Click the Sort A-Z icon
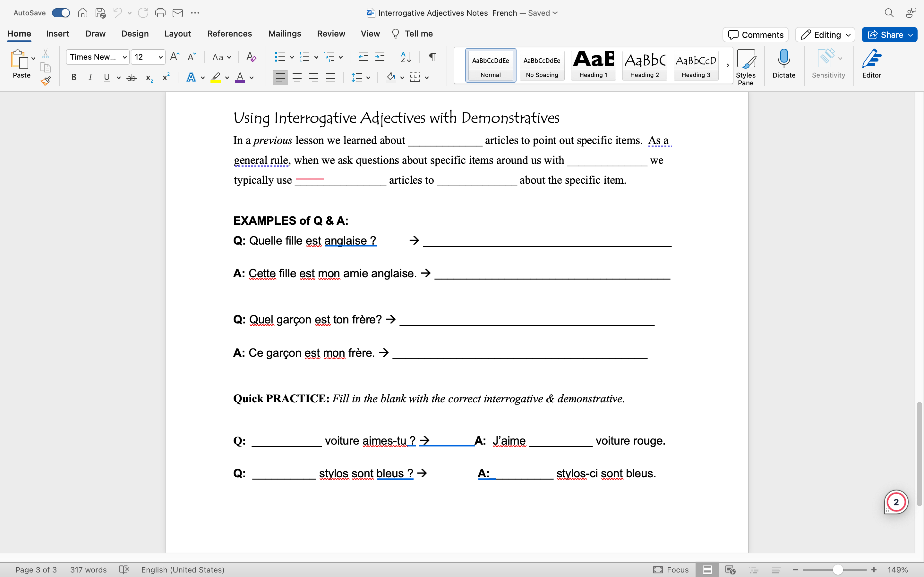This screenshot has width=924, height=577. click(406, 57)
